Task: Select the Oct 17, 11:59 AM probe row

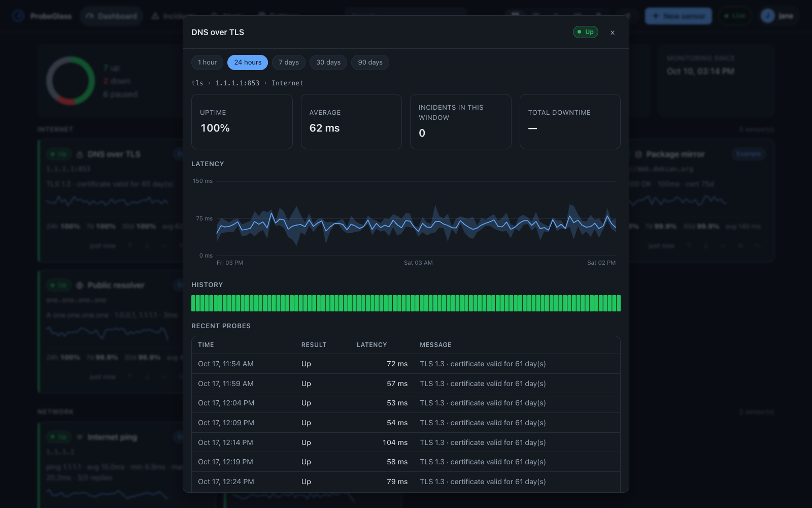Action: click(406, 384)
